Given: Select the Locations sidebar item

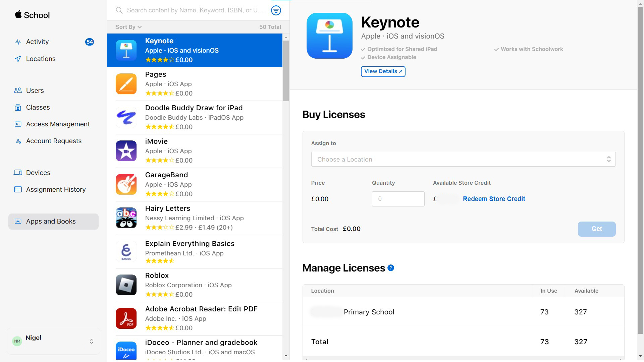Looking at the screenshot, I should pos(41,59).
